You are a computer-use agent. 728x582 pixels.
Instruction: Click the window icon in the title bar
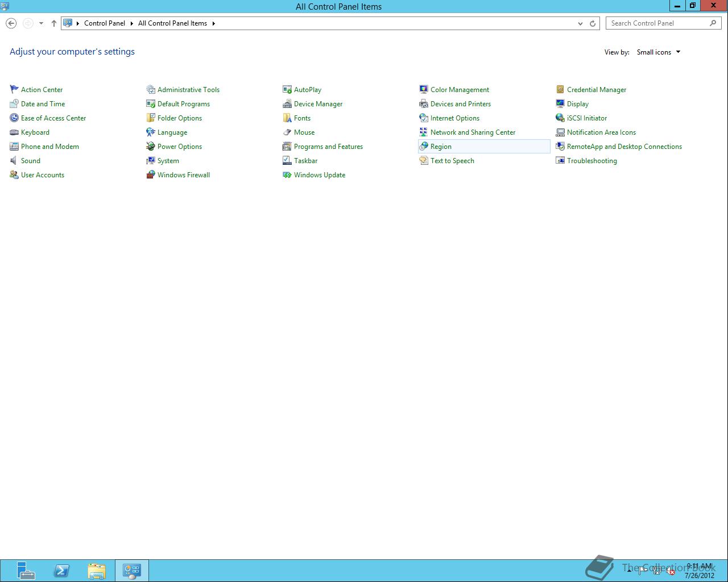coord(5,6)
